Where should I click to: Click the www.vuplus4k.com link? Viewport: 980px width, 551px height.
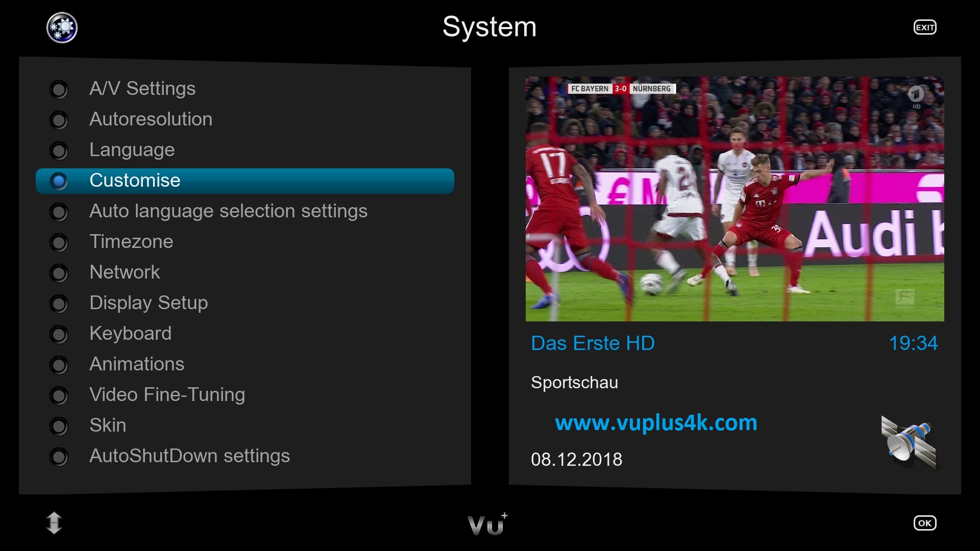pyautogui.click(x=656, y=423)
